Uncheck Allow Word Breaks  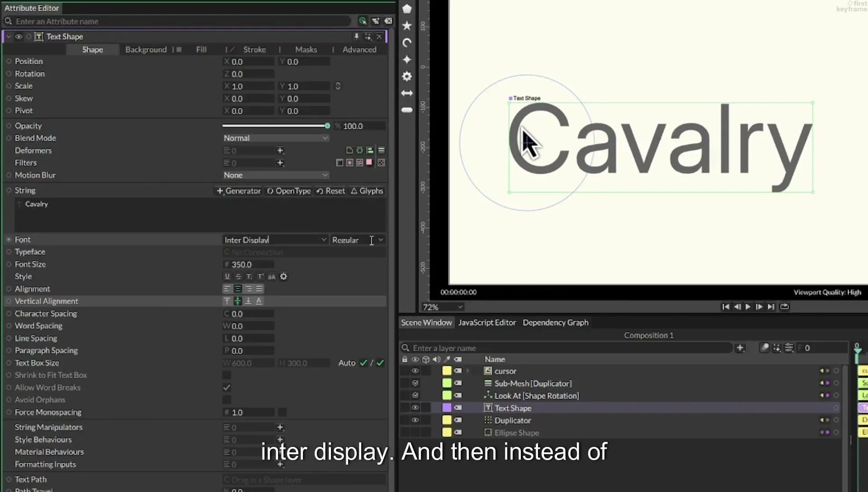click(227, 388)
